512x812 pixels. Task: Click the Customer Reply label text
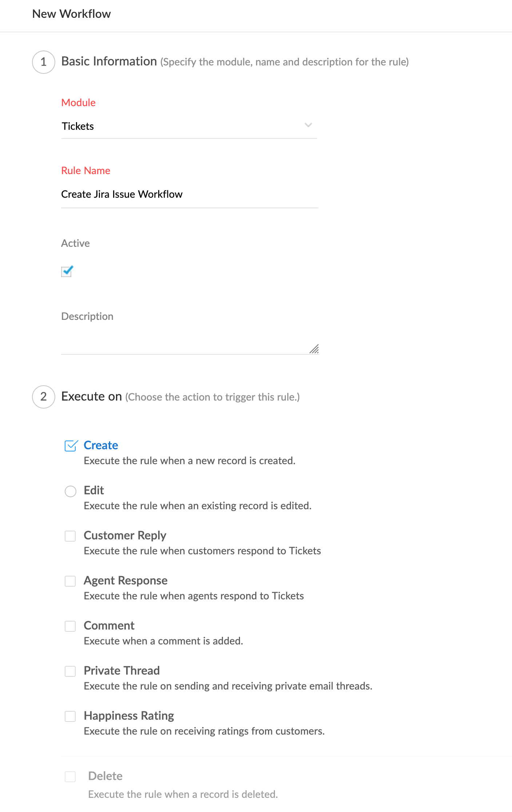point(125,535)
